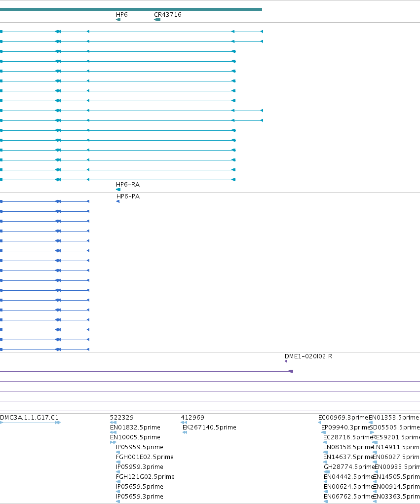
Task: Select the purple box glyph below DME1-020I02.R
Action: [291, 371]
